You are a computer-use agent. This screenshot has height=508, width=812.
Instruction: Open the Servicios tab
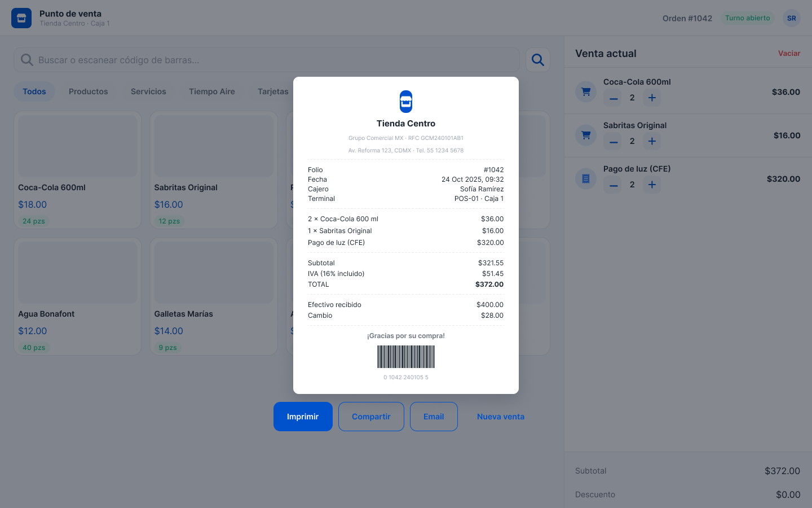pyautogui.click(x=148, y=91)
